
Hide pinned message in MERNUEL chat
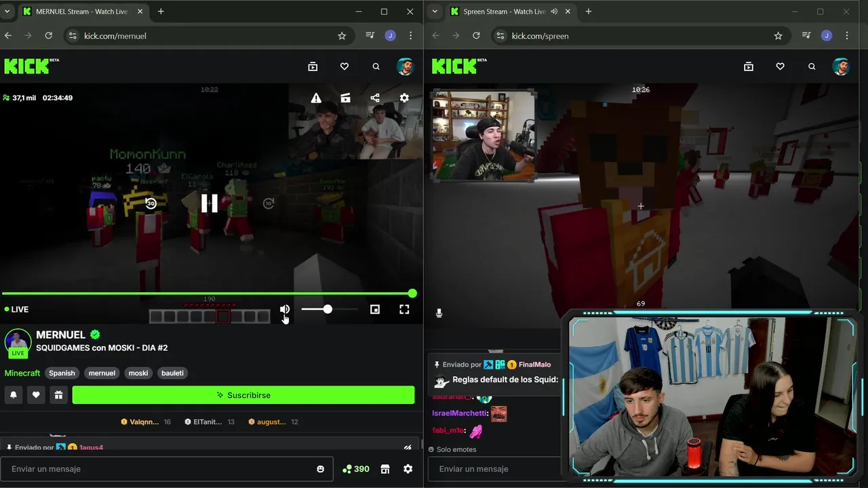click(x=408, y=447)
